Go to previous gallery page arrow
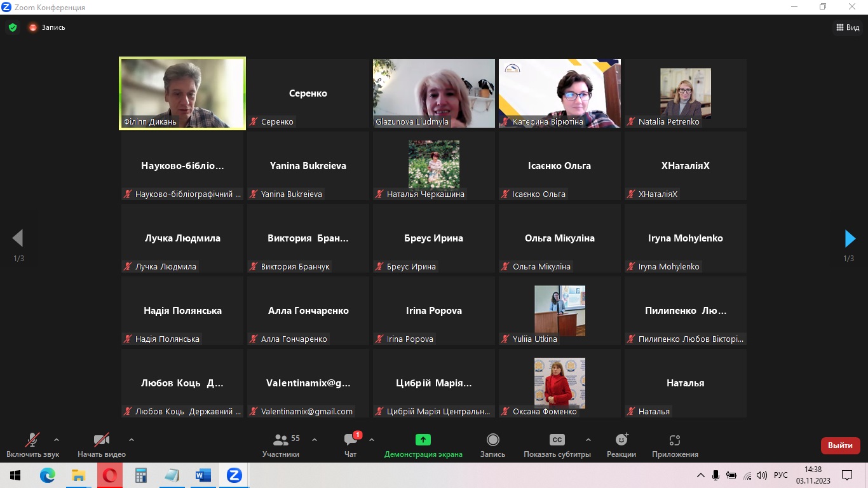 coord(18,238)
